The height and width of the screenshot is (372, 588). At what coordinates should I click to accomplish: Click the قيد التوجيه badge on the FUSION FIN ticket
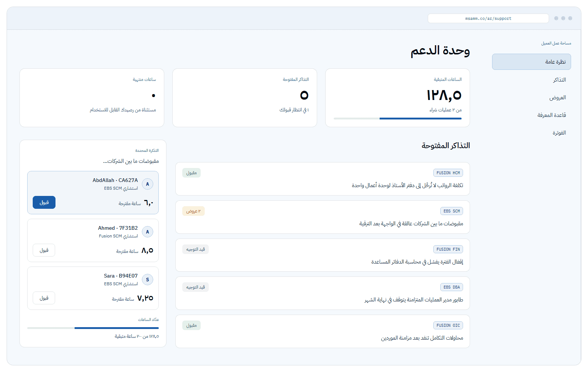(196, 249)
